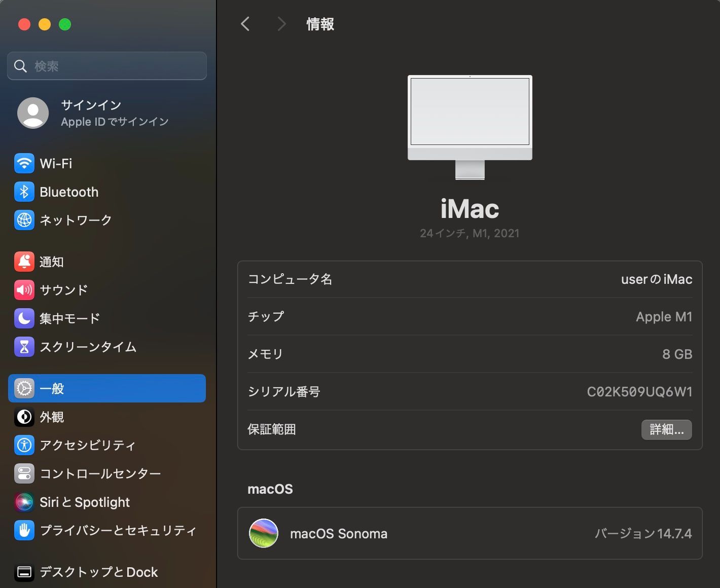Click the iMac illustration image
The width and height of the screenshot is (720, 588).
(470, 127)
